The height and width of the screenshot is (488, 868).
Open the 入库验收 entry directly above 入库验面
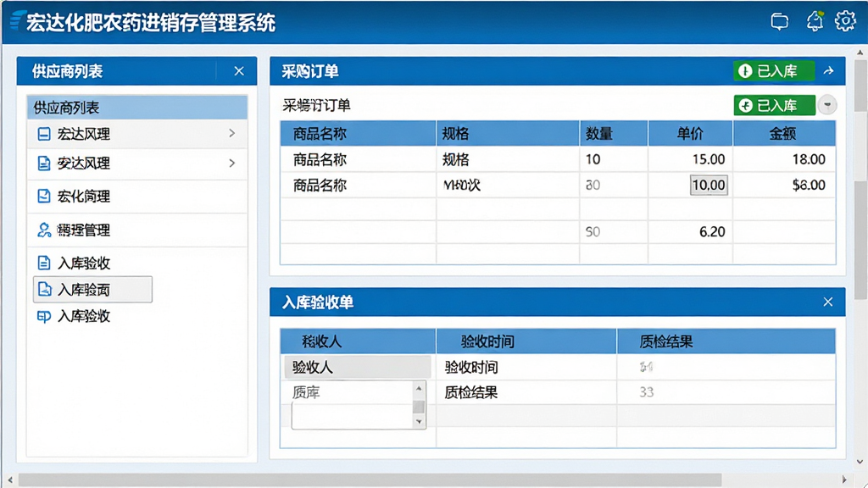click(84, 263)
